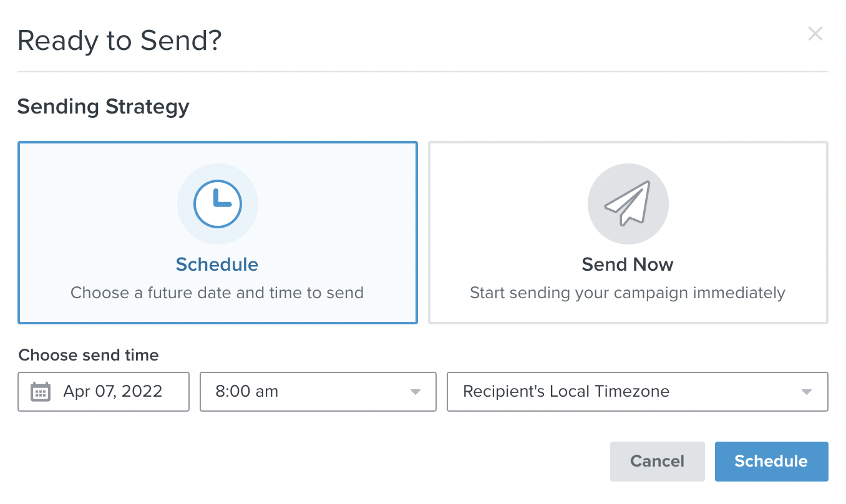Click the Apr 07, 2022 date field
Image resolution: width=846 pixels, height=504 pixels.
click(x=112, y=392)
